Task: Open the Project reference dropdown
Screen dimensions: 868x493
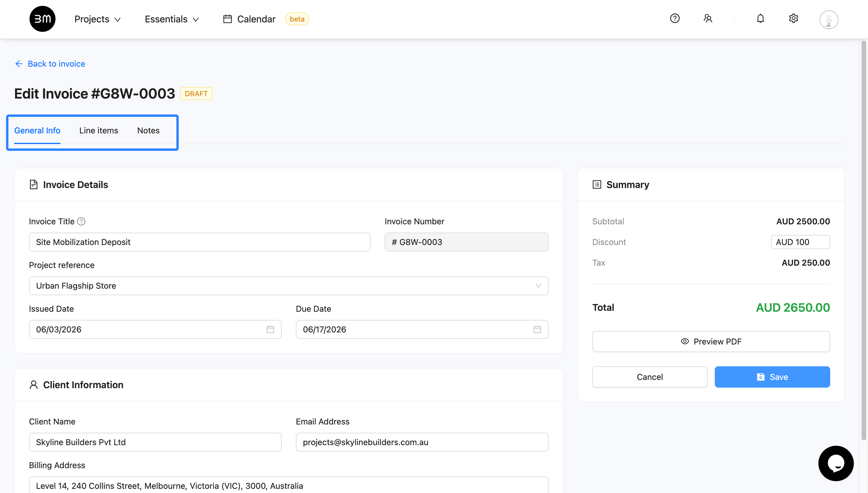Action: [288, 286]
